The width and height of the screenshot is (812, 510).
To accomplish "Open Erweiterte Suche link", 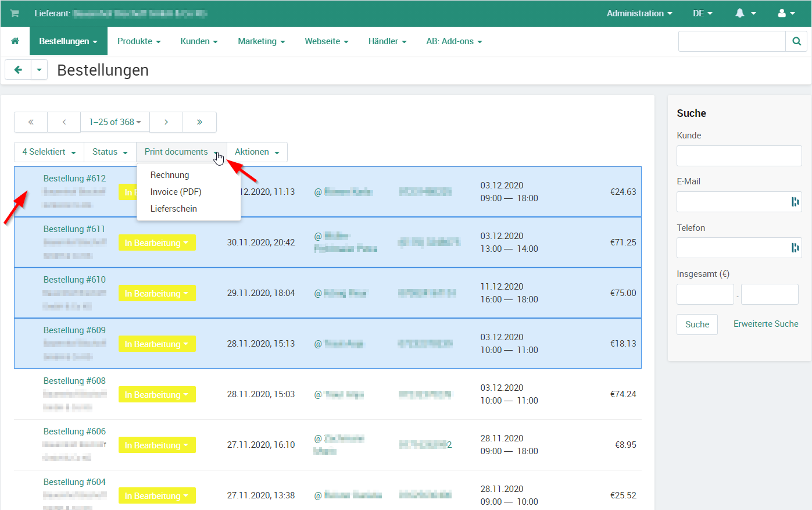I will click(x=766, y=324).
